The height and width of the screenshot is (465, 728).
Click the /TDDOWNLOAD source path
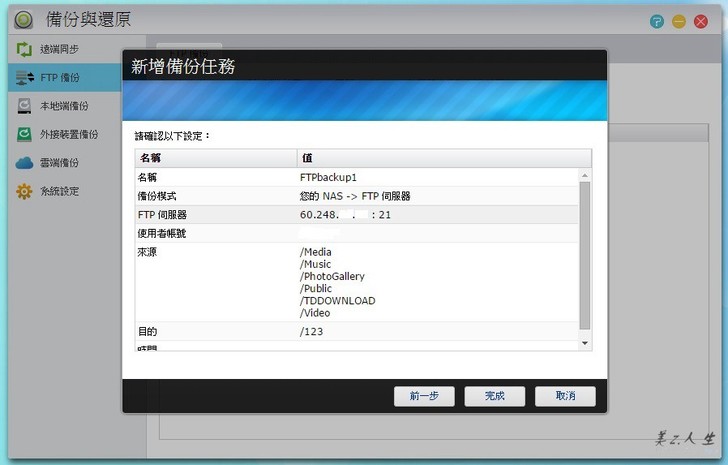click(x=338, y=301)
